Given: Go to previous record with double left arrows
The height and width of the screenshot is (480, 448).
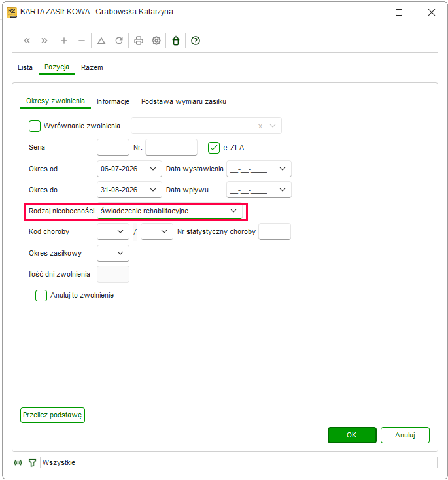Looking at the screenshot, I should tap(27, 41).
